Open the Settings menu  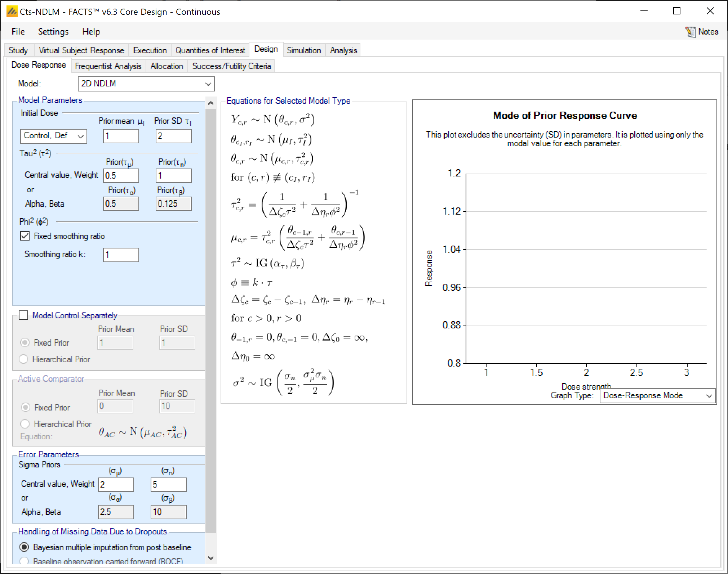click(53, 32)
